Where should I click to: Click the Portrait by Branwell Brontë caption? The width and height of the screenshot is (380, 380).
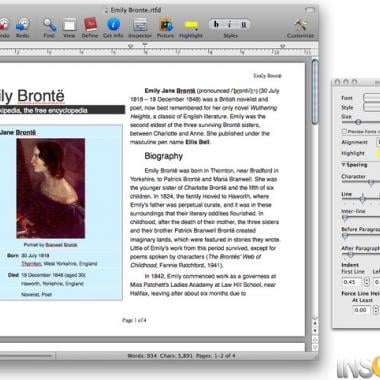point(50,245)
